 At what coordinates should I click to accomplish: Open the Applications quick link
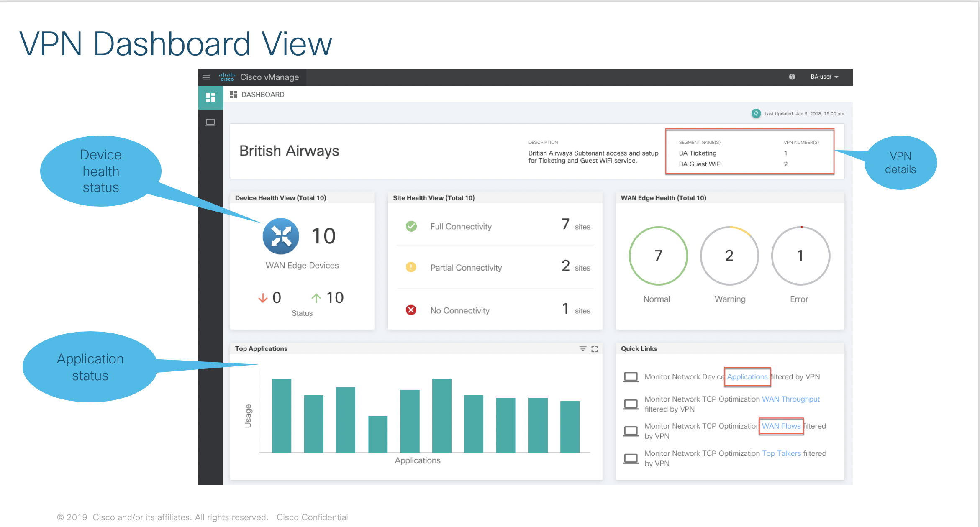point(747,377)
